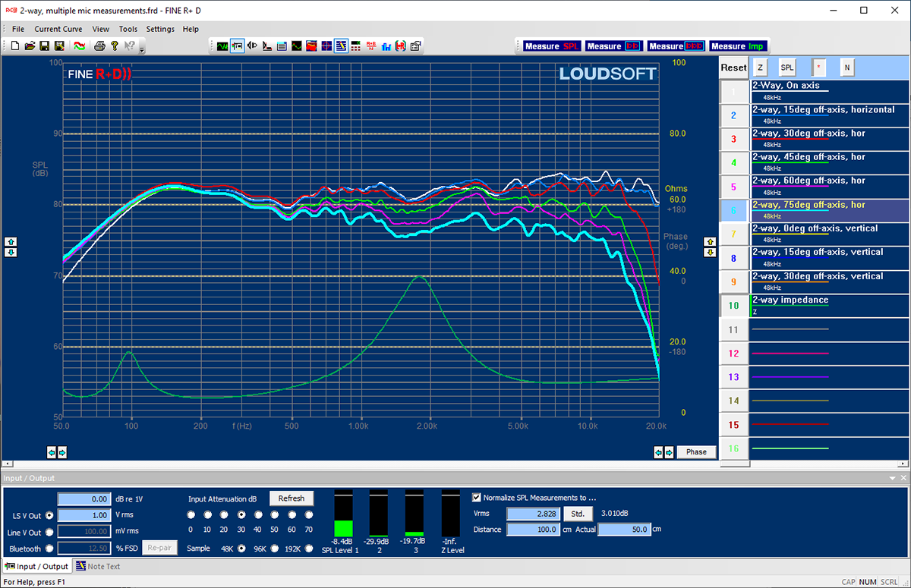
Task: Click the Print icon in the toolbar
Action: [x=99, y=46]
